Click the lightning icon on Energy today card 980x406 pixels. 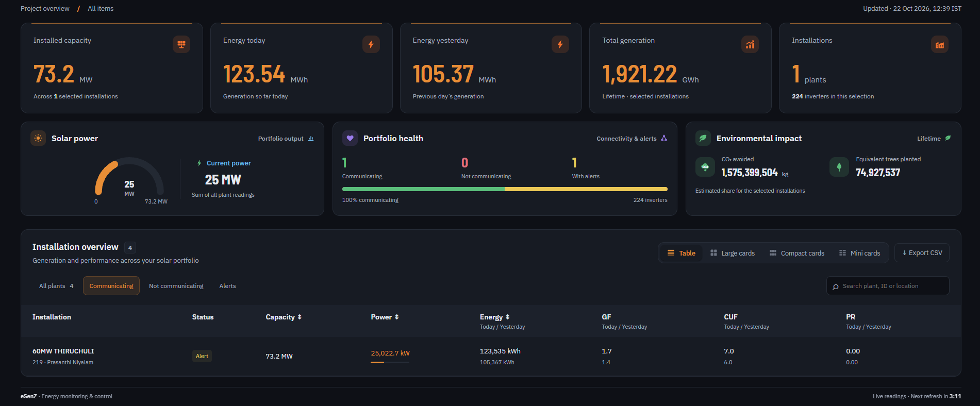click(371, 44)
